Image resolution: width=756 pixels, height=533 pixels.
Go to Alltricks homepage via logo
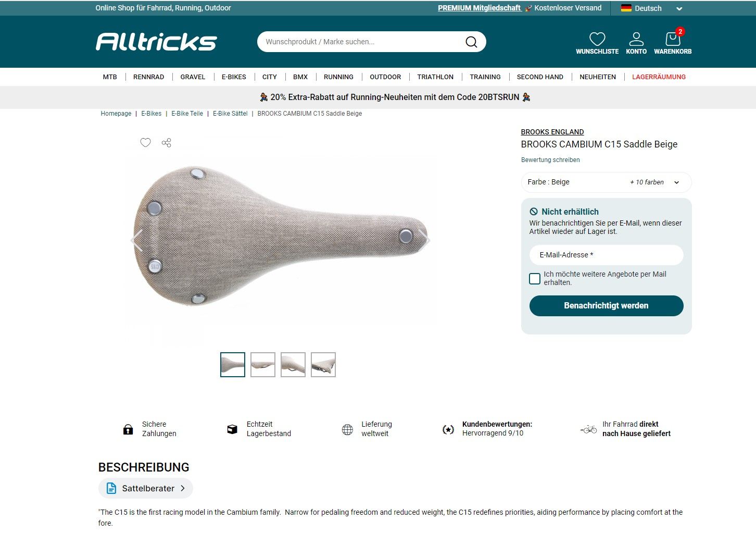point(156,42)
